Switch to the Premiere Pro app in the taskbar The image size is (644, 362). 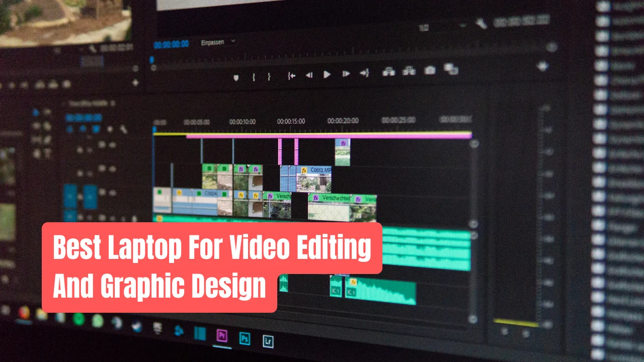click(221, 337)
